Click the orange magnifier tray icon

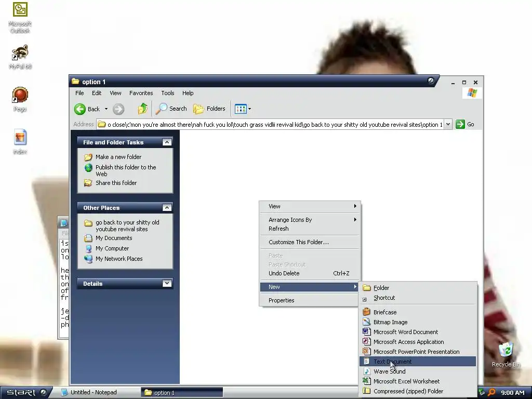492,393
